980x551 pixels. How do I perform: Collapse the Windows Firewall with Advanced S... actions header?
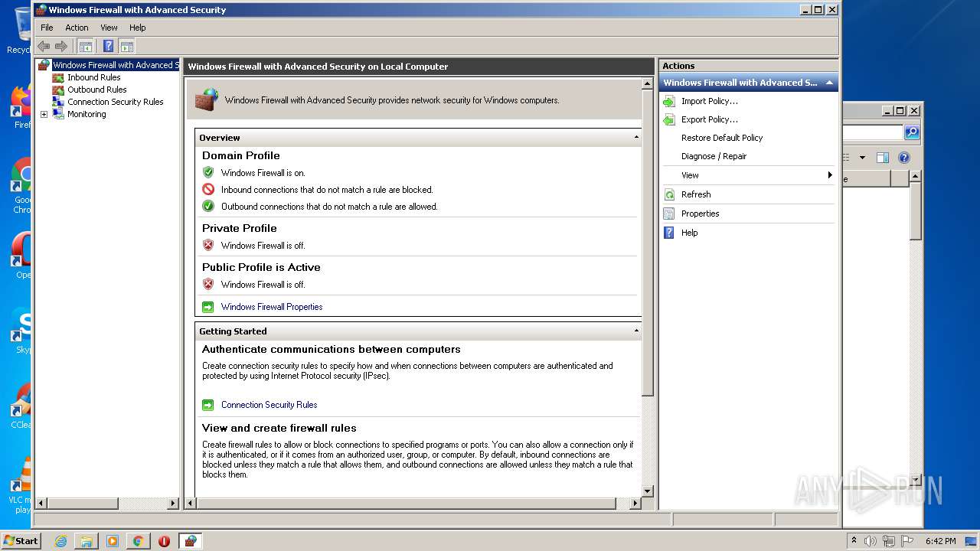(829, 83)
